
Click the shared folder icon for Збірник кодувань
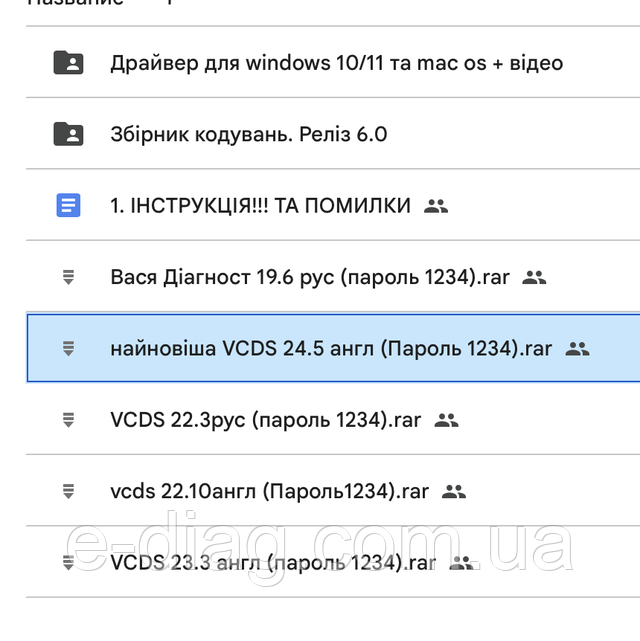(x=68, y=134)
